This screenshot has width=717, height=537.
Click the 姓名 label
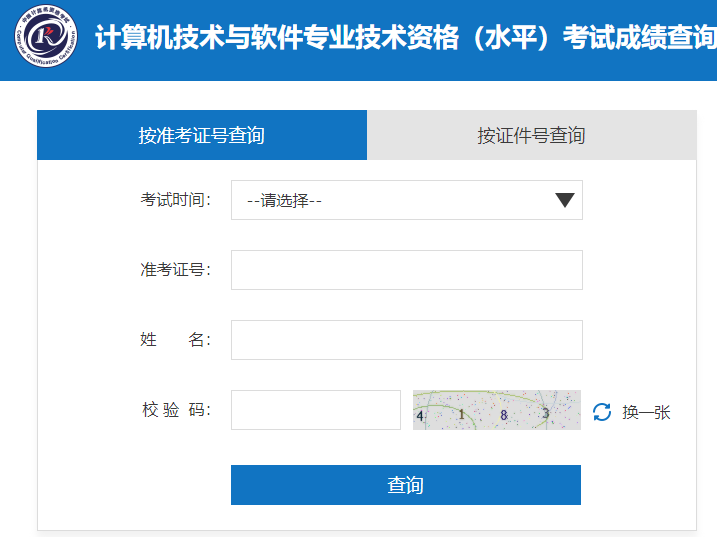point(176,340)
